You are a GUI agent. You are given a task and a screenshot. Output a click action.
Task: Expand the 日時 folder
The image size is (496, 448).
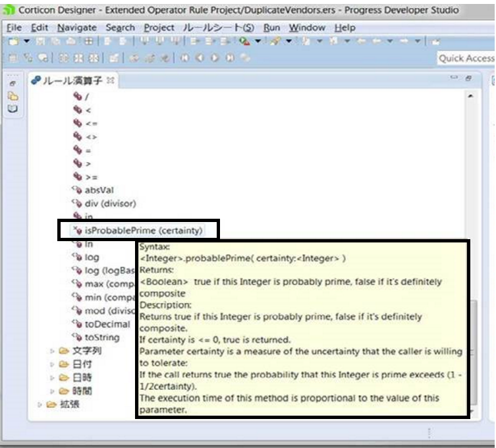point(52,378)
